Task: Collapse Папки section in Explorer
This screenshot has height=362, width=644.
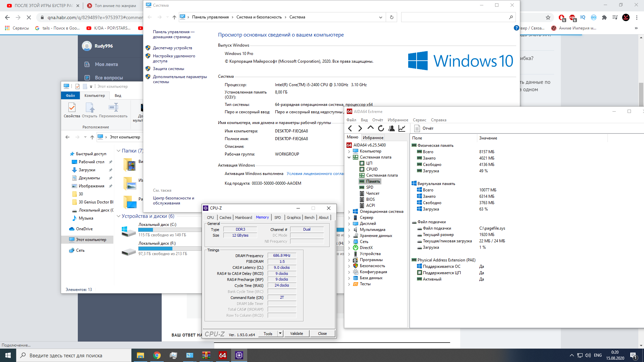Action: click(x=118, y=151)
